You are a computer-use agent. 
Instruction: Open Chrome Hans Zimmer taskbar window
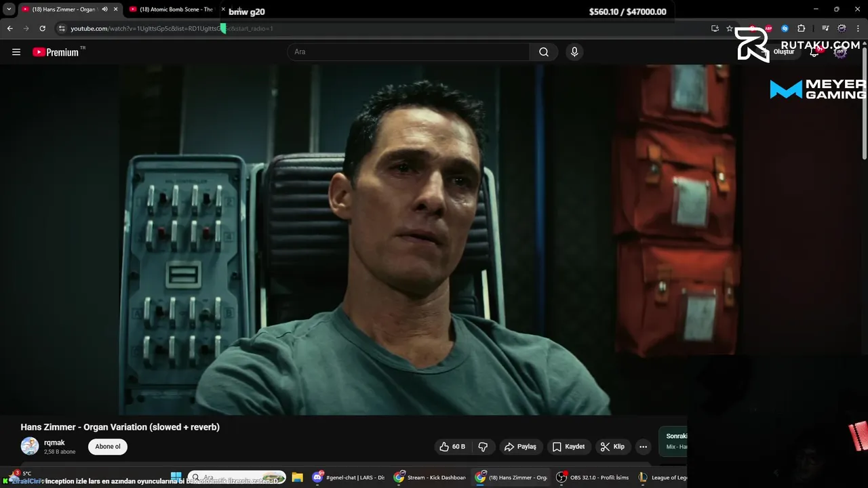tap(511, 477)
